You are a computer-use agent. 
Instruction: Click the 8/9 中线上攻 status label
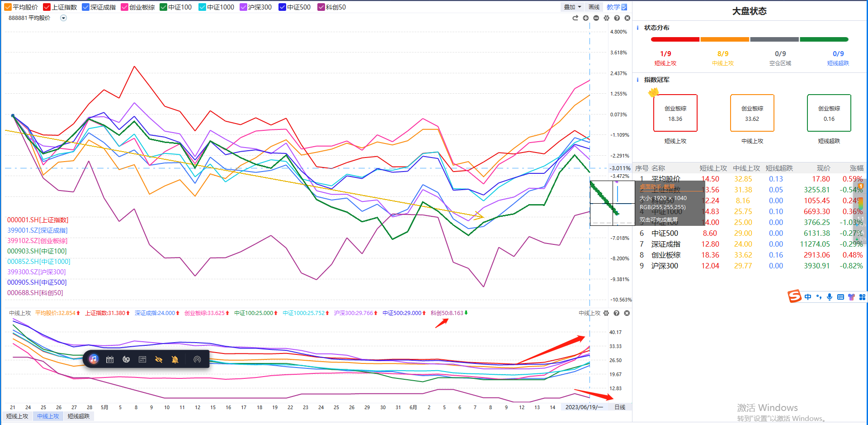(x=723, y=58)
